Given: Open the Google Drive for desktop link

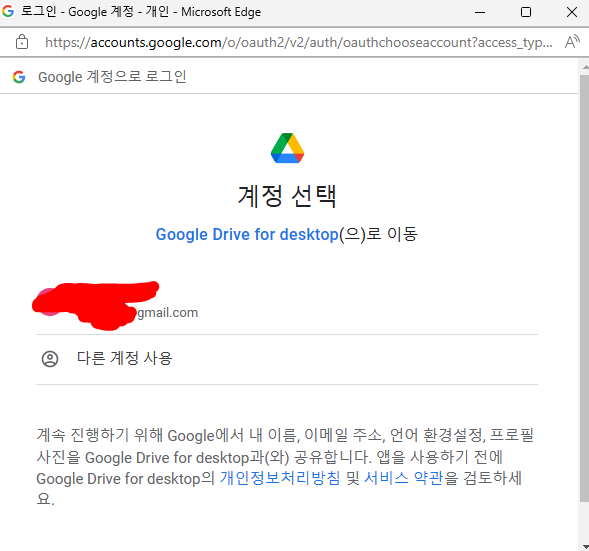Looking at the screenshot, I should [247, 234].
